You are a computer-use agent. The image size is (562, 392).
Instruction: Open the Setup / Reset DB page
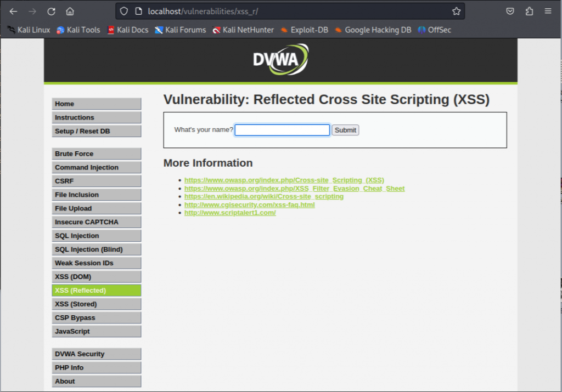[x=97, y=131]
